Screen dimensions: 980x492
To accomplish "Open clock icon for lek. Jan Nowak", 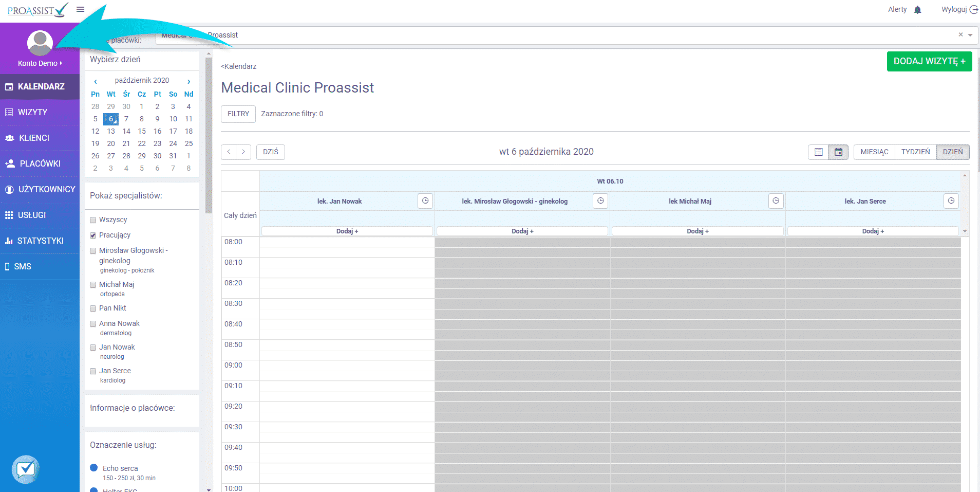I will (425, 201).
